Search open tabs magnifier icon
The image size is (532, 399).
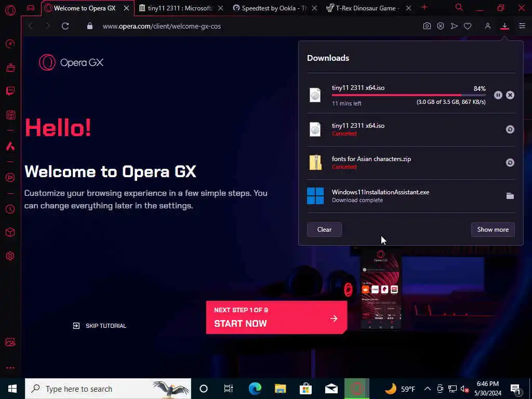459,7
